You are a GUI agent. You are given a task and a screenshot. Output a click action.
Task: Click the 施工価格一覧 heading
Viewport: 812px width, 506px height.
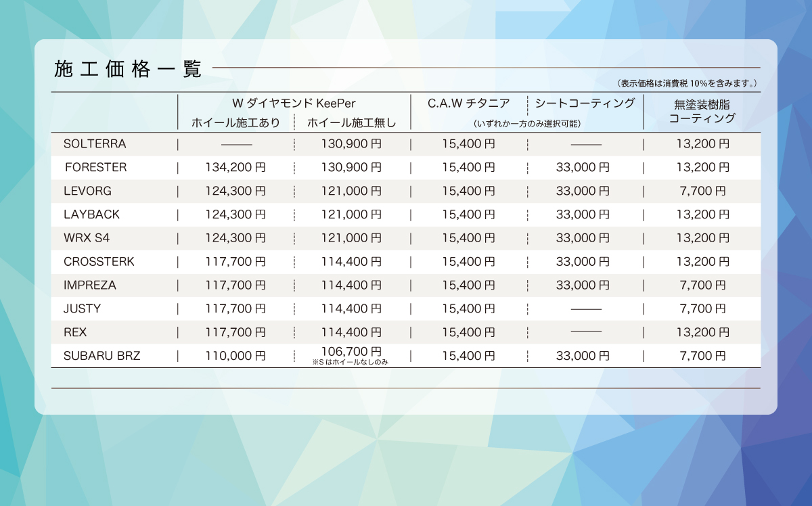click(128, 69)
